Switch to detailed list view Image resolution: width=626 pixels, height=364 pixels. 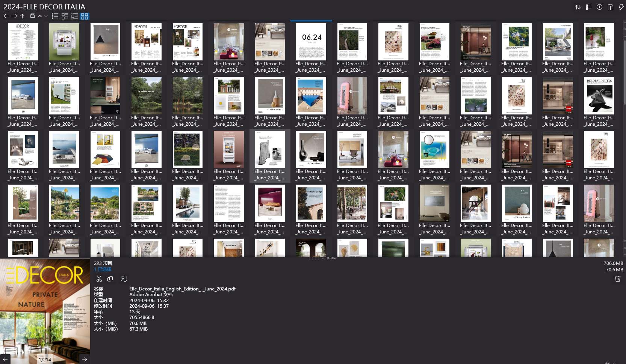tap(74, 16)
